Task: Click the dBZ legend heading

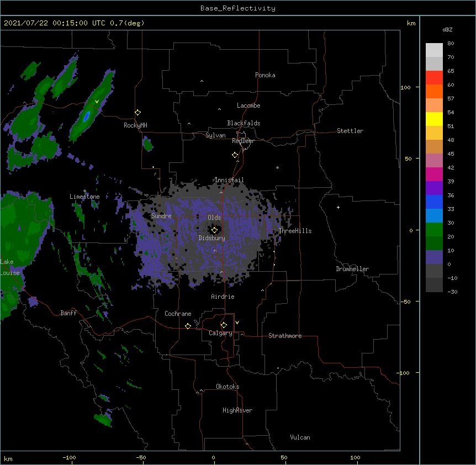Action: point(447,29)
